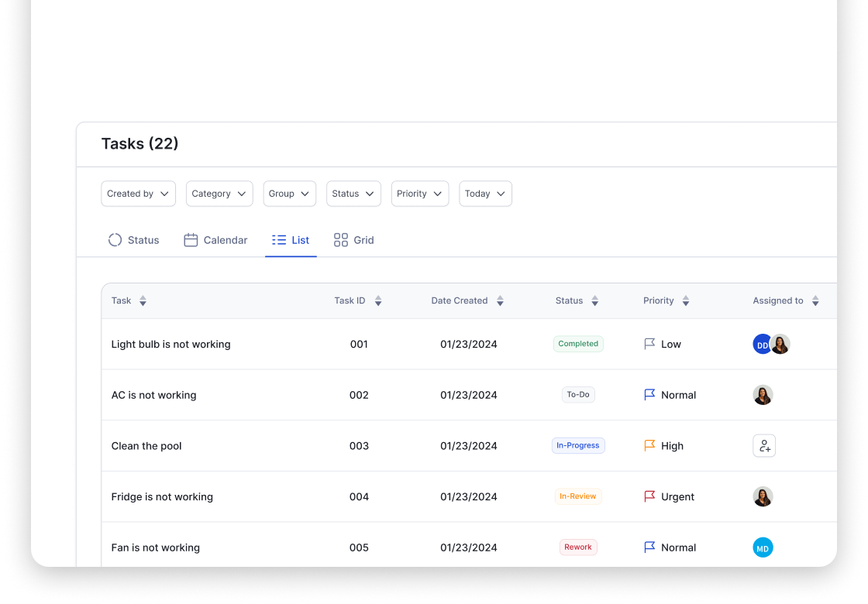Click the Normal flag on Fan is not working
The height and width of the screenshot is (604, 868).
click(x=650, y=547)
